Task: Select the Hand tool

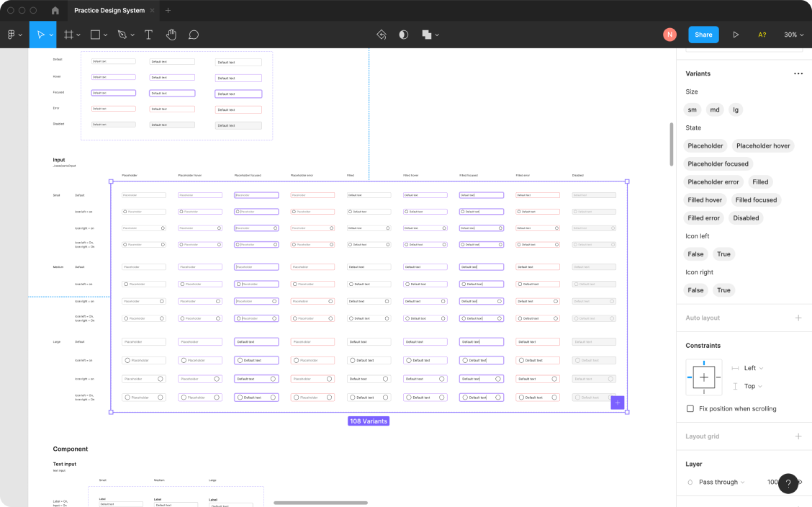Action: click(x=171, y=34)
